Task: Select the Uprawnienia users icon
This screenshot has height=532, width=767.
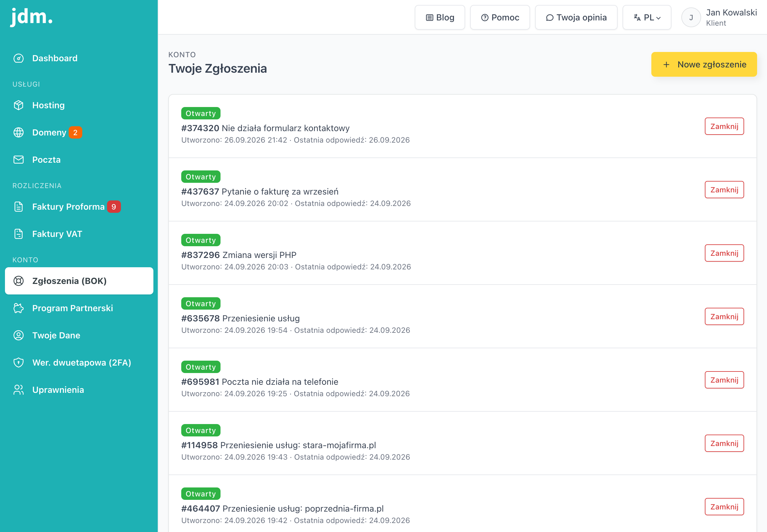Action: 18,390
